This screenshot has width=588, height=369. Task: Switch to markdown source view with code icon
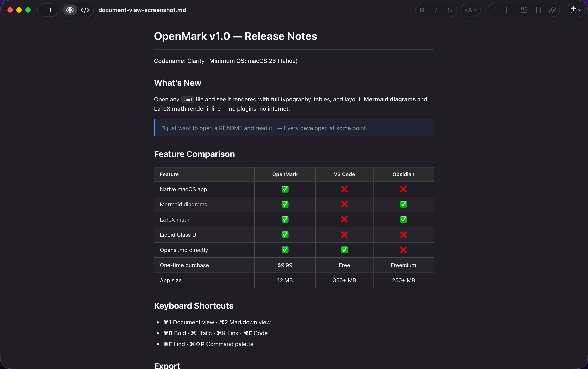click(85, 10)
